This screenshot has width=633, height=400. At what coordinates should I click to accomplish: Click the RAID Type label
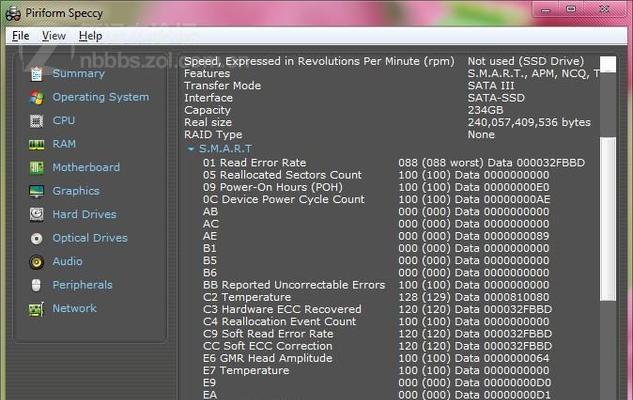pos(213,134)
